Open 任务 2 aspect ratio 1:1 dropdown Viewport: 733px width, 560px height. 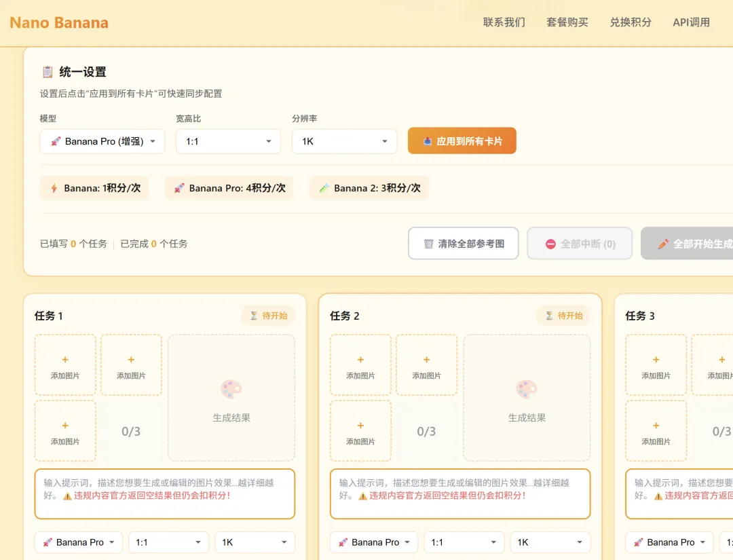click(464, 542)
